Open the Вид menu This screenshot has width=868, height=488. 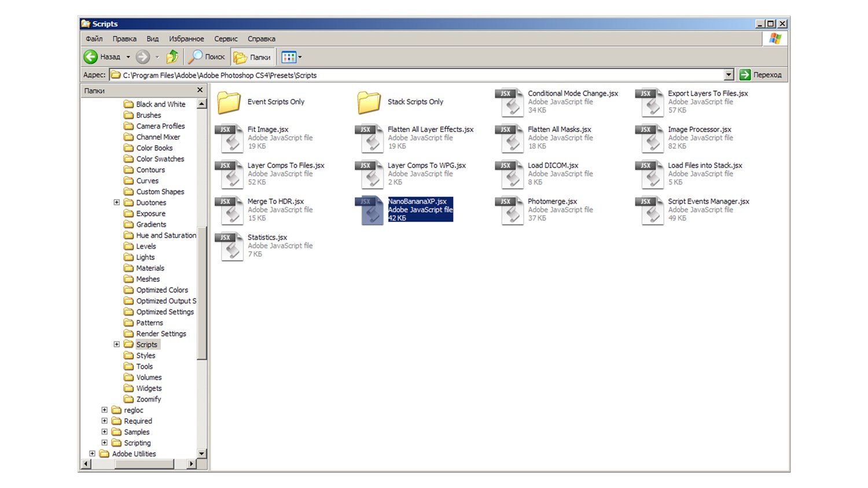click(153, 39)
